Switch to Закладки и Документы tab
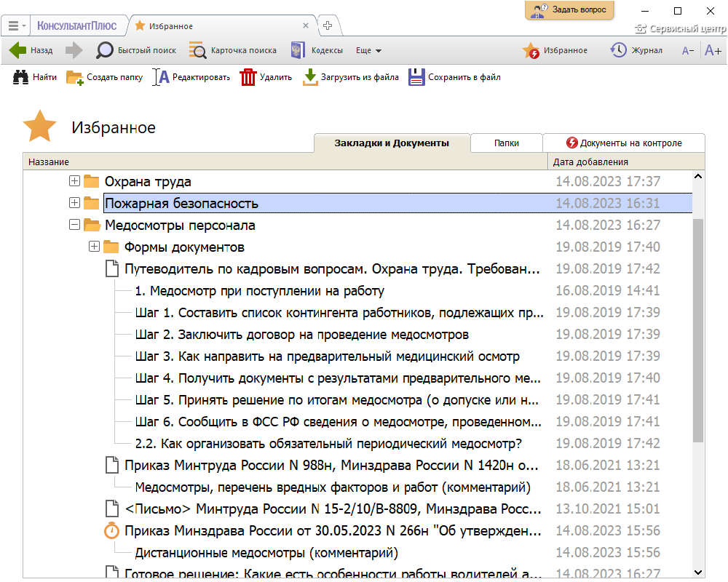 coord(392,143)
